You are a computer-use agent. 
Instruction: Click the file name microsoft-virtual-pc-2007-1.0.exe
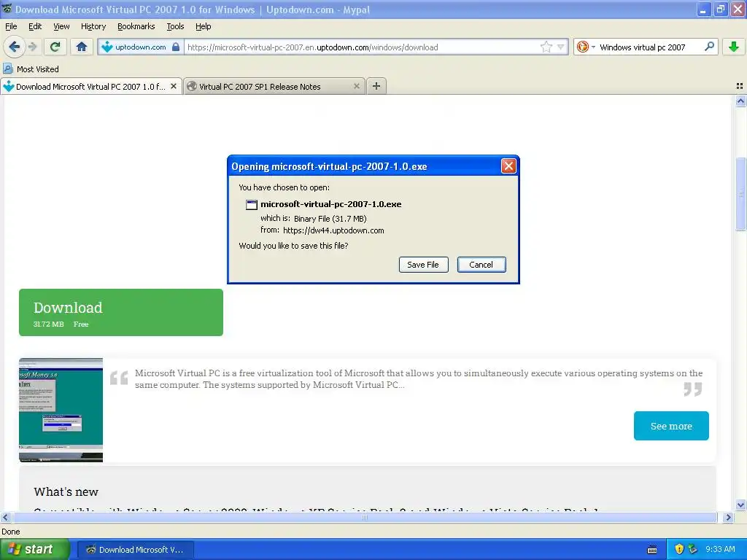click(330, 204)
